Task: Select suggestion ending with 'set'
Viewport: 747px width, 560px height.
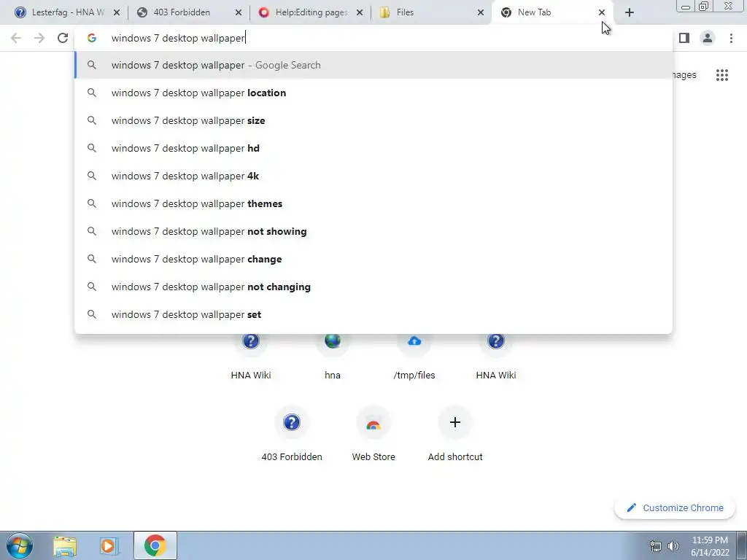Action: tap(373, 314)
